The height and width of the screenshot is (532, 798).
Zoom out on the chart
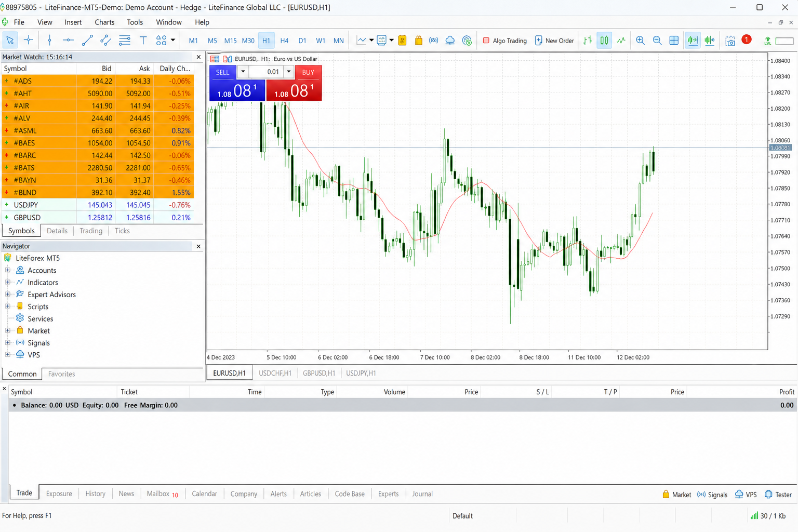[657, 40]
